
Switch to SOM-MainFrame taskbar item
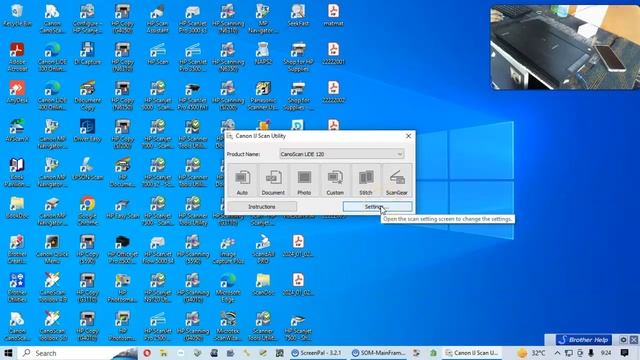pyautogui.click(x=378, y=353)
